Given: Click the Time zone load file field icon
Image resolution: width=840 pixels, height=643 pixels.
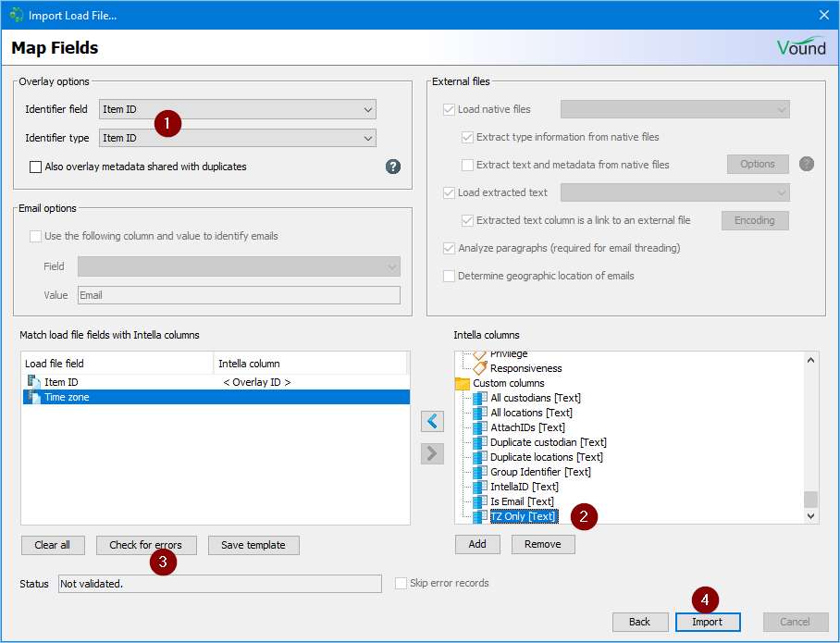Looking at the screenshot, I should [33, 397].
